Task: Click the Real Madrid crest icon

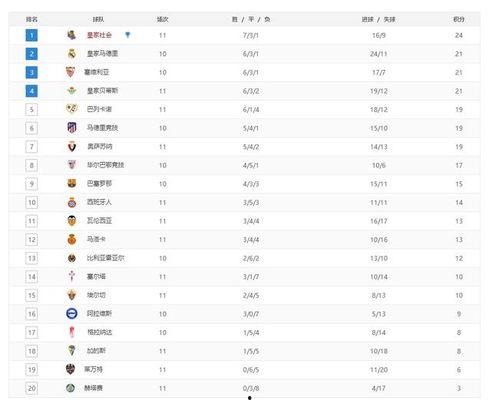Action: pos(72,54)
